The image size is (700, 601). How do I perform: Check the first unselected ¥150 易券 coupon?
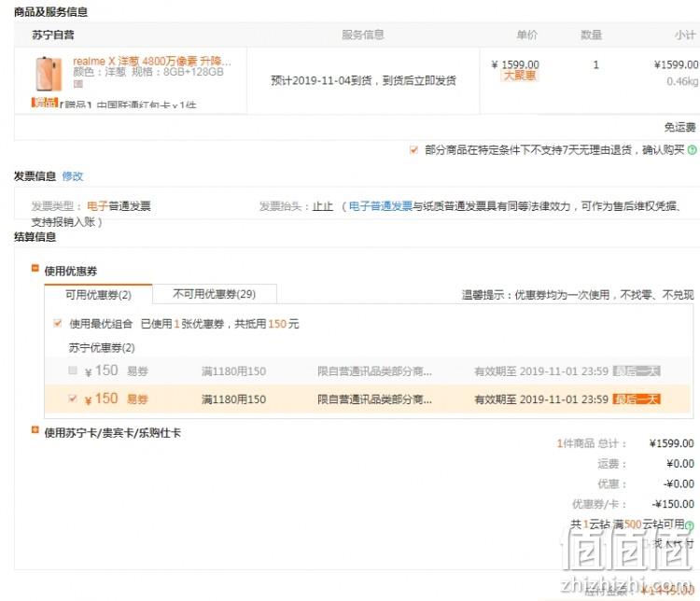tap(73, 370)
